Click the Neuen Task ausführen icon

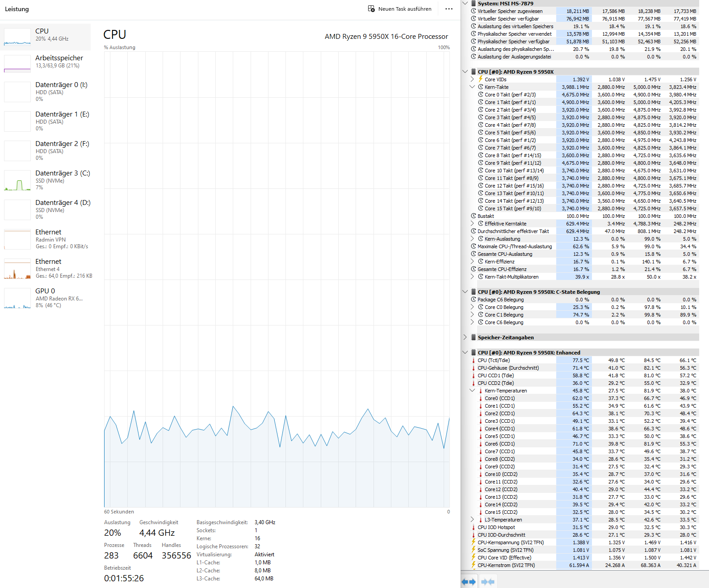371,9
